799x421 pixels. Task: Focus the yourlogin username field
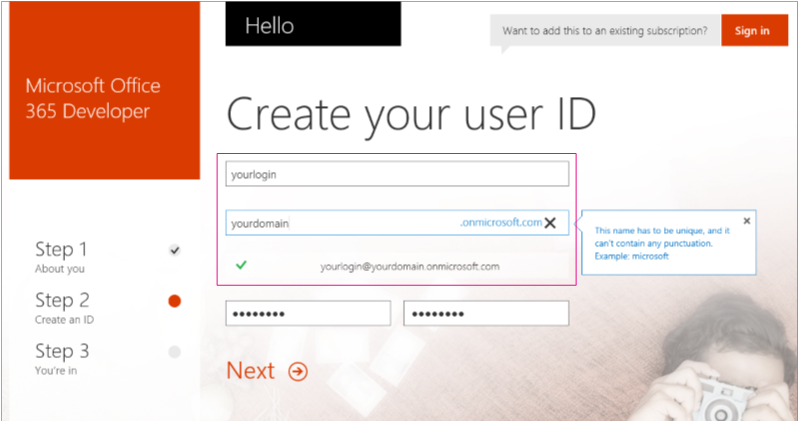pyautogui.click(x=397, y=174)
